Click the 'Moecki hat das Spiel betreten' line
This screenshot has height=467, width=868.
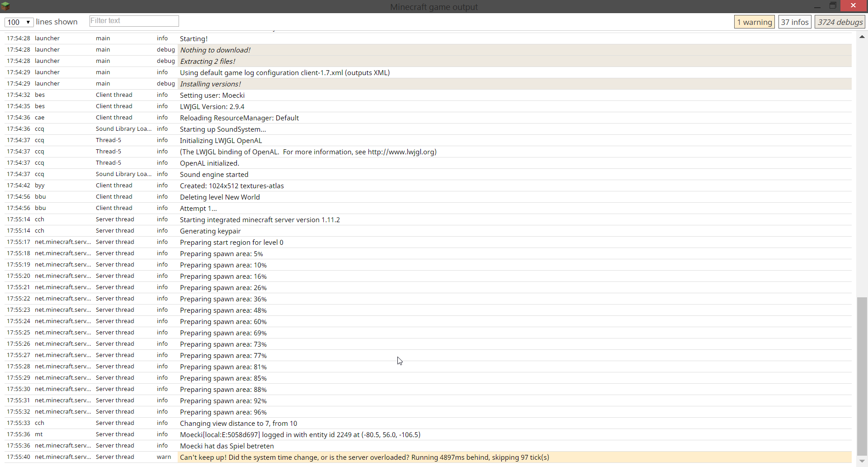428,446
